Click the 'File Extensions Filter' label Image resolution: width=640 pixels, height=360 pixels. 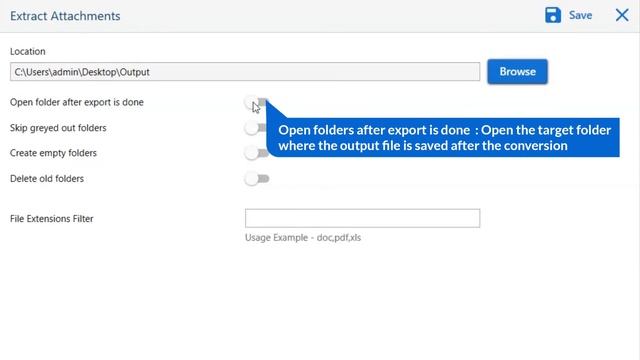[52, 219]
